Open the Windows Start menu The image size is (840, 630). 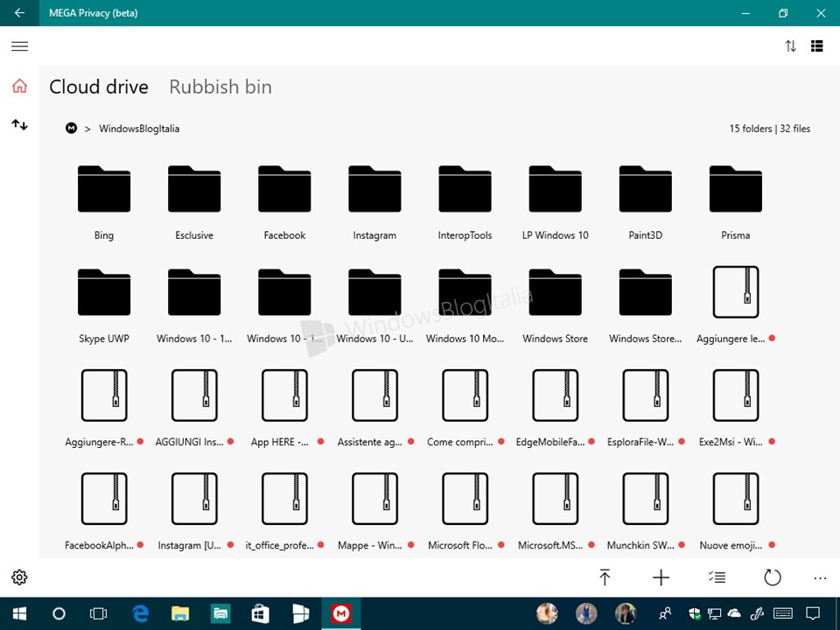(19, 613)
